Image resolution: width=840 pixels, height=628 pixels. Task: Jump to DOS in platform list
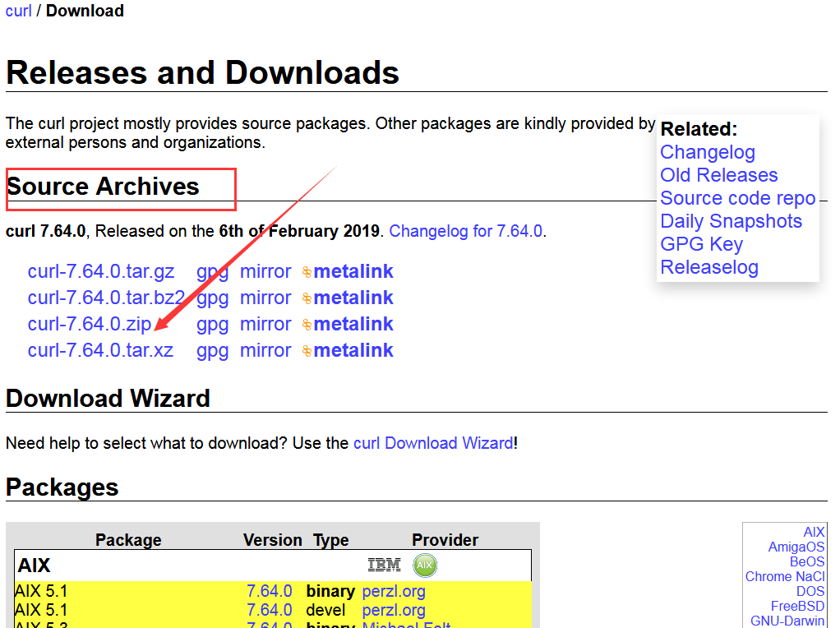(x=810, y=591)
